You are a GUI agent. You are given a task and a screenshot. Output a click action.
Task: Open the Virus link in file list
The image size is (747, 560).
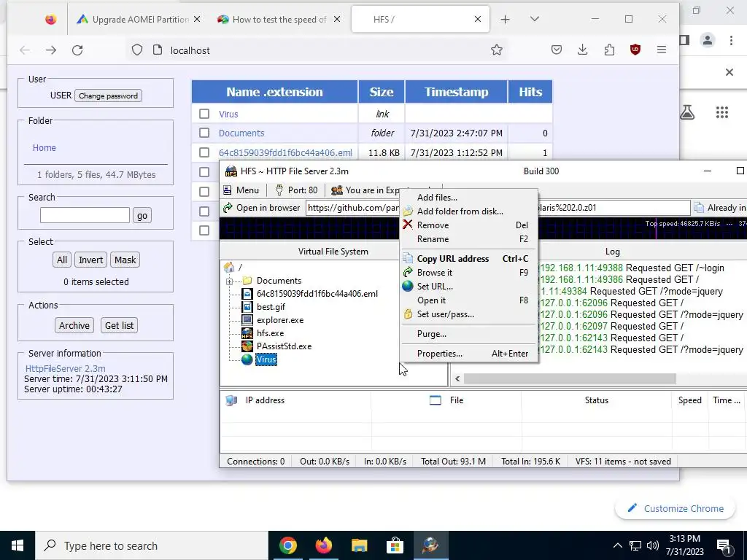[228, 114]
